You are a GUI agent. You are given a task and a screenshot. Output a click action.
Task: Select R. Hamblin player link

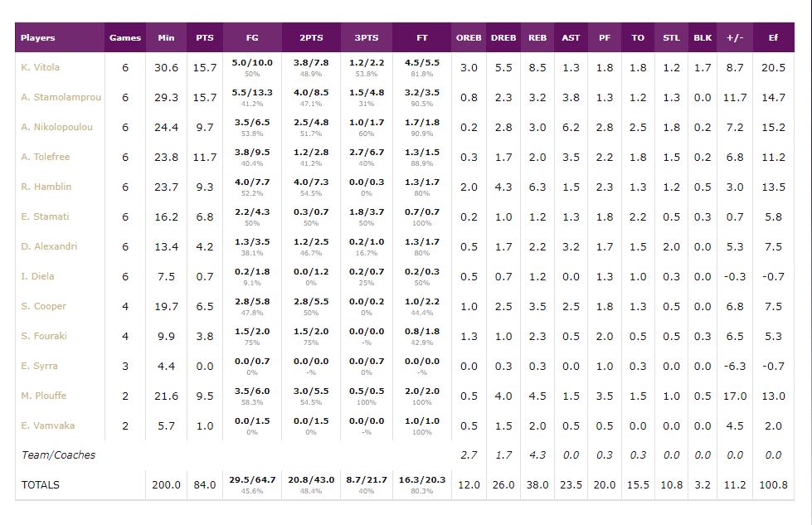point(46,187)
